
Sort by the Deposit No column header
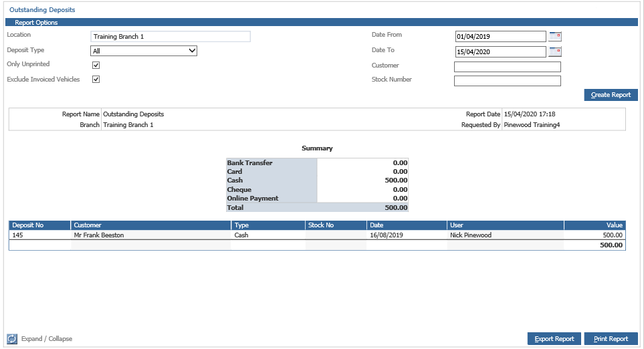pyautogui.click(x=40, y=225)
